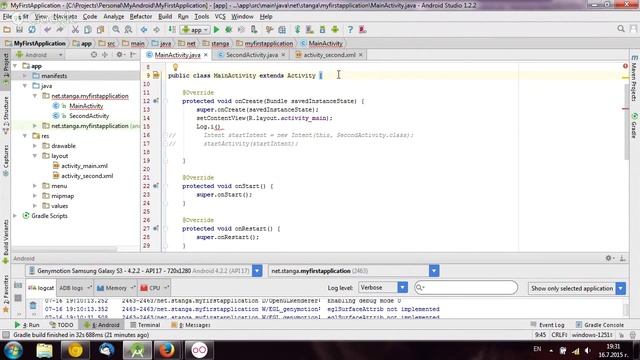
Task: Open the Gradle Console
Action: click(x=600, y=325)
